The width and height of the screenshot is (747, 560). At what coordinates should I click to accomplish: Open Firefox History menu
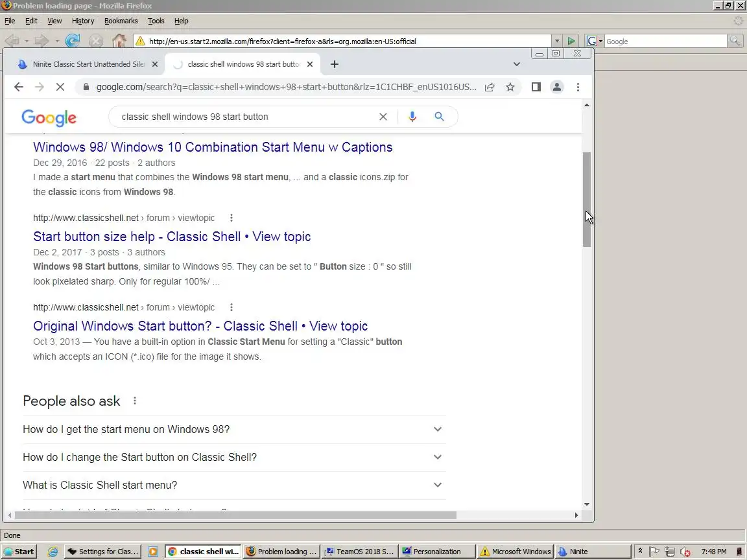(x=83, y=21)
